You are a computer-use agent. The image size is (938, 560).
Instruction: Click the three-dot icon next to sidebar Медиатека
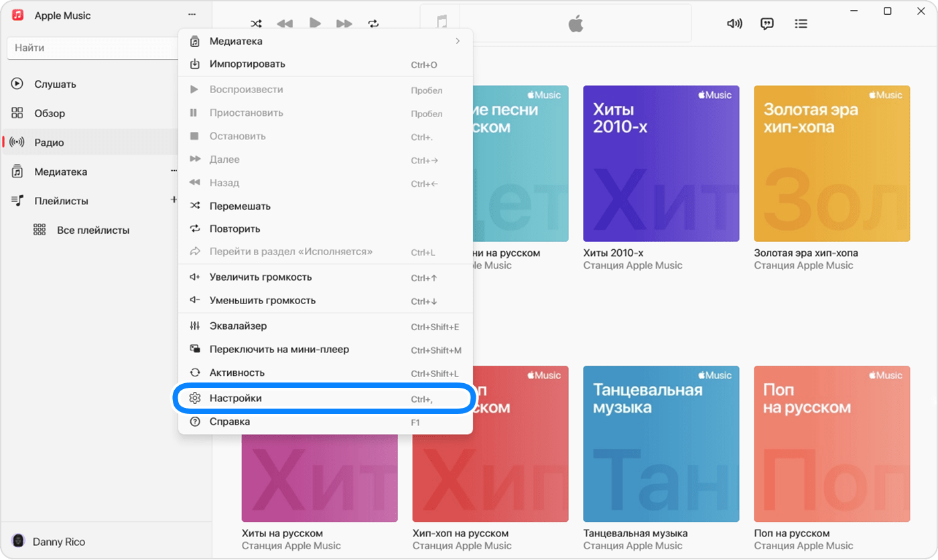(174, 171)
